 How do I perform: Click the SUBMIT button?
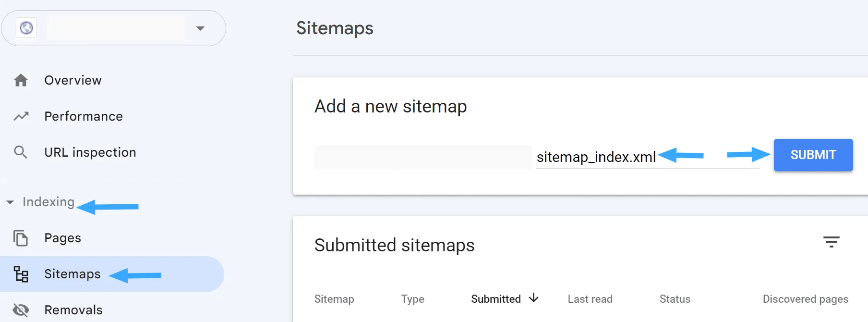pyautogui.click(x=813, y=155)
